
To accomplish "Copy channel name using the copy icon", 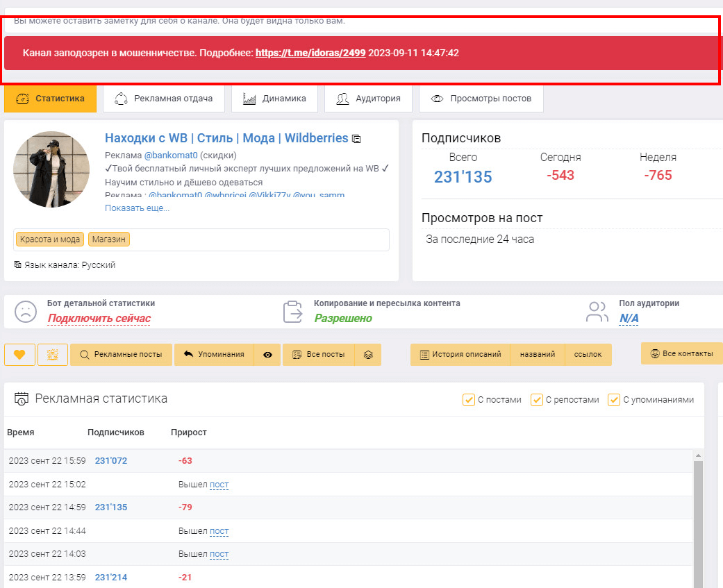I will [x=356, y=139].
